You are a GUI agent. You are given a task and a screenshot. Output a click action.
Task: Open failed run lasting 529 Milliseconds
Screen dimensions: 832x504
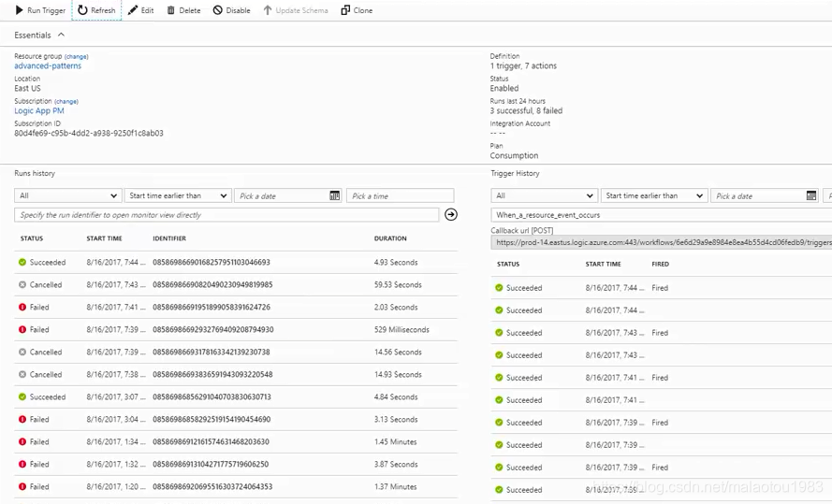pos(236,330)
